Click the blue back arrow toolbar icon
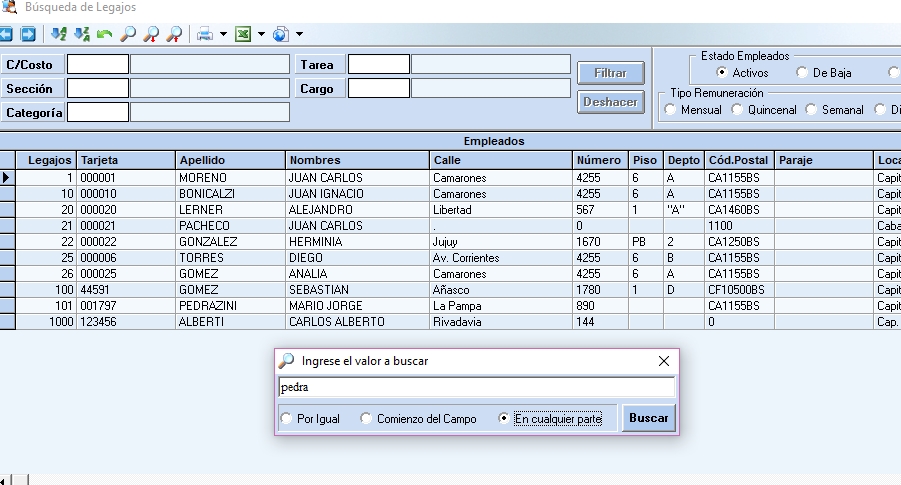Viewport: 901px width, 485px height. point(5,34)
